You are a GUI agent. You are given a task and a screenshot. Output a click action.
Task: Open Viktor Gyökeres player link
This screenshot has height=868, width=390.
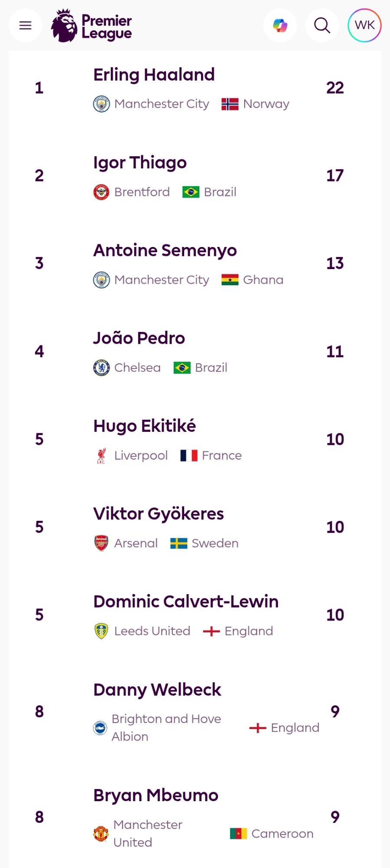(x=159, y=514)
